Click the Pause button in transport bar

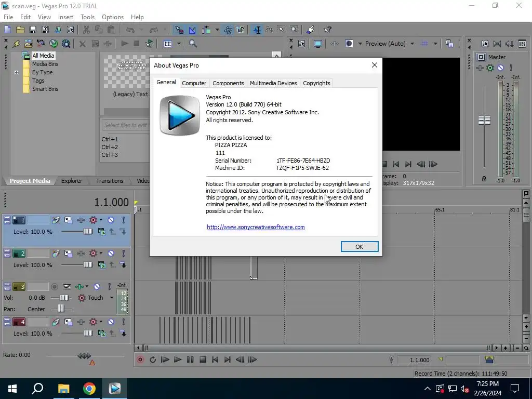(x=190, y=360)
